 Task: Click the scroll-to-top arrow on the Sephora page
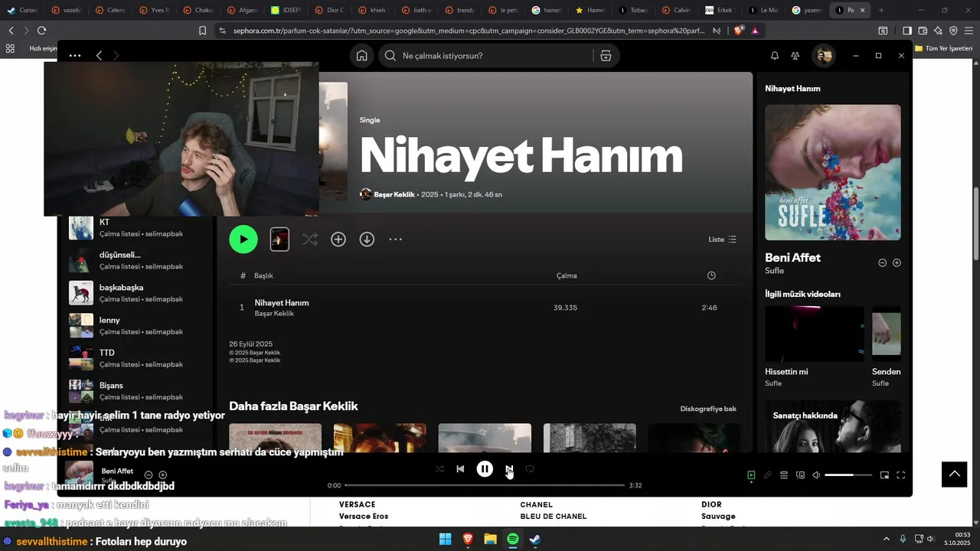click(x=955, y=474)
